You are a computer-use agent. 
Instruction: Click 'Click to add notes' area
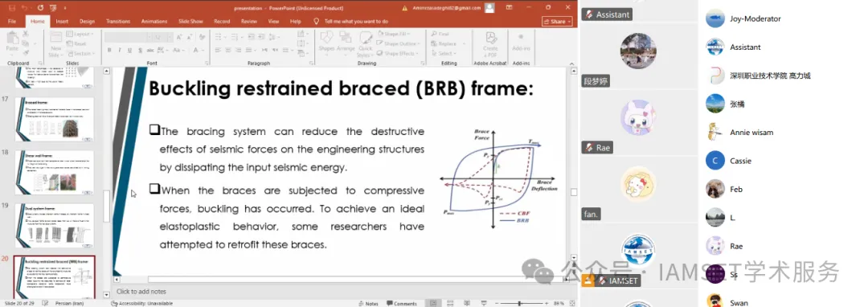click(x=141, y=292)
